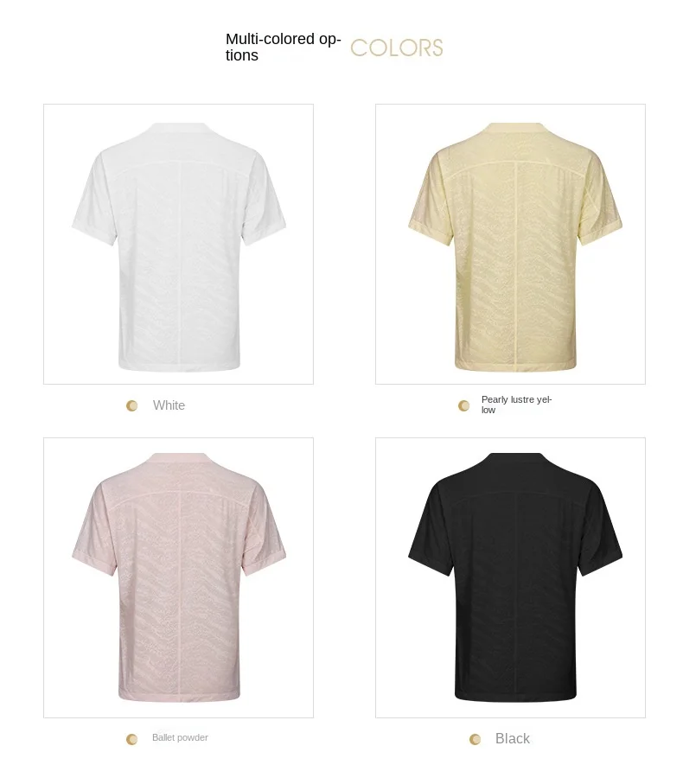Click the Pearly lustre yellow label
The height and width of the screenshot is (784, 683).
coord(516,405)
